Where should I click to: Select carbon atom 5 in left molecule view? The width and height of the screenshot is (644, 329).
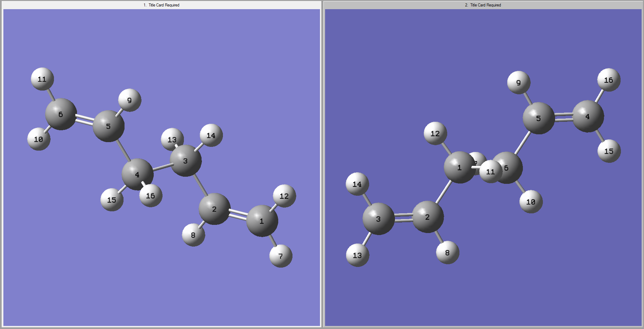108,126
